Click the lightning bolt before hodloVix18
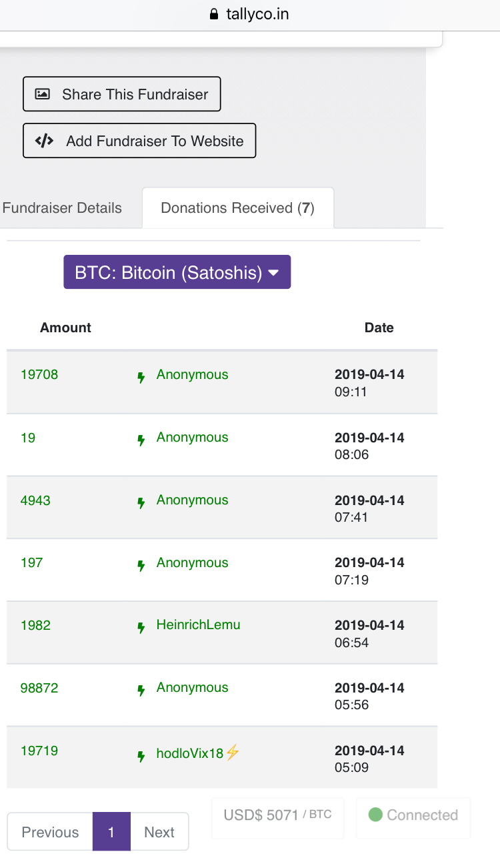The height and width of the screenshot is (868, 500). 141,757
